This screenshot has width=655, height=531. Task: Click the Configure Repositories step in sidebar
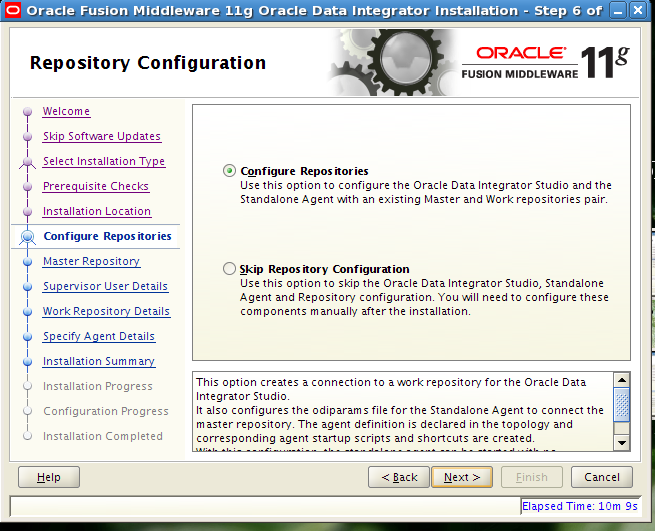pyautogui.click(x=107, y=236)
